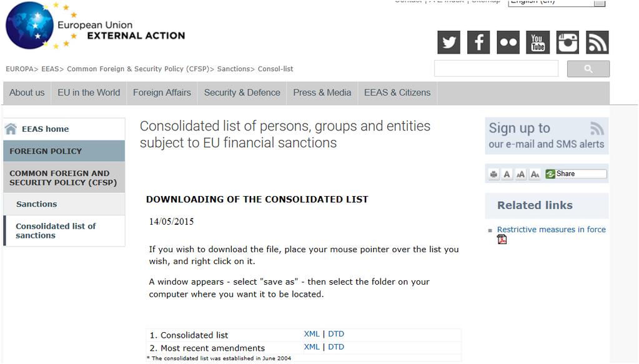
Task: Open the Share widget dropdown
Action: [576, 174]
